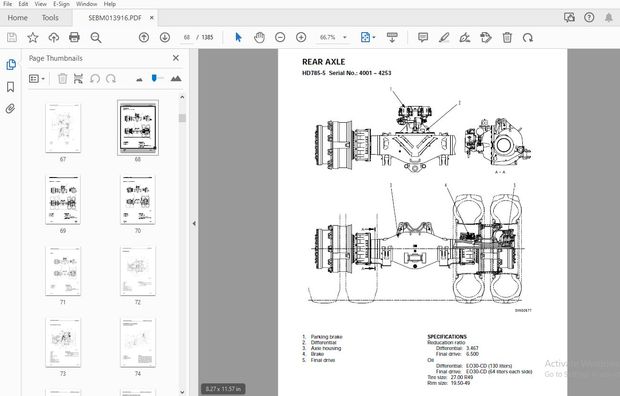The height and width of the screenshot is (396, 620).
Task: Add bookmark with the star icon
Action: pos(33,38)
